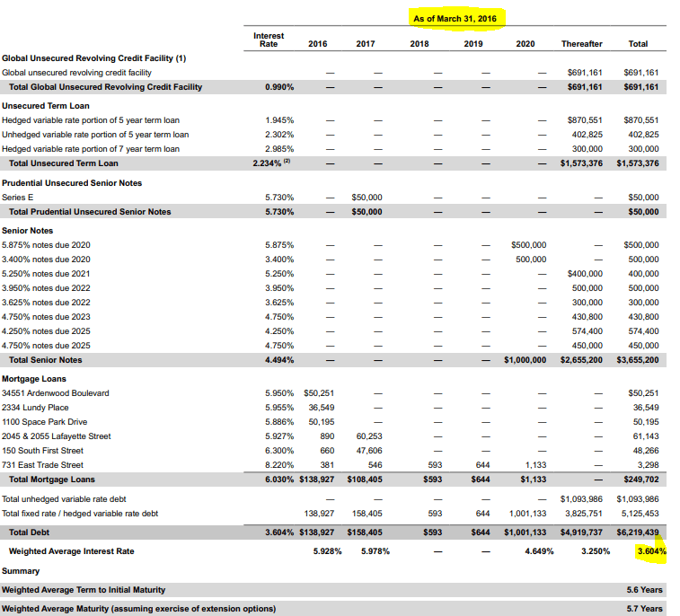Click the 4.494% senior notes rate
The width and height of the screenshot is (680, 616).
point(279,360)
